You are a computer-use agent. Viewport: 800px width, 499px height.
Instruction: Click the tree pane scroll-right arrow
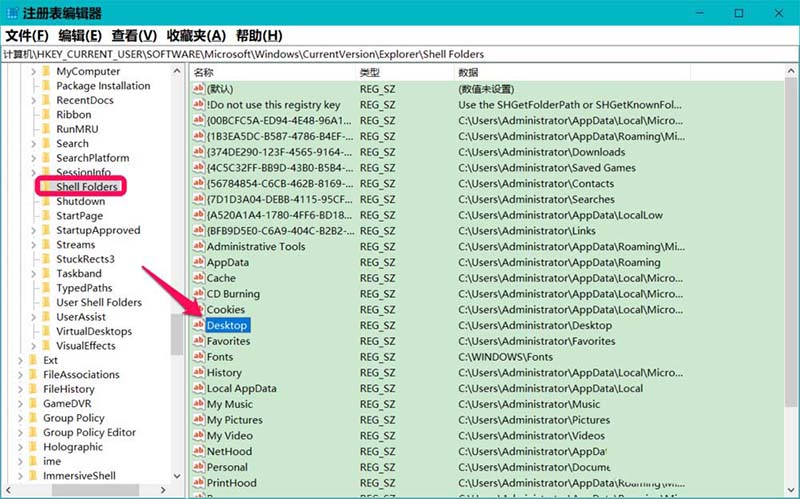[x=163, y=490]
